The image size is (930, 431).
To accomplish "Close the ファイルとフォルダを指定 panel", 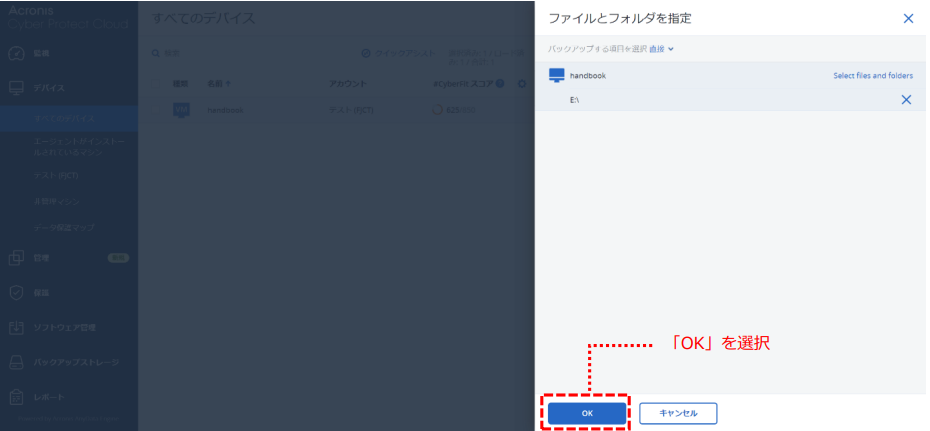I will point(908,18).
